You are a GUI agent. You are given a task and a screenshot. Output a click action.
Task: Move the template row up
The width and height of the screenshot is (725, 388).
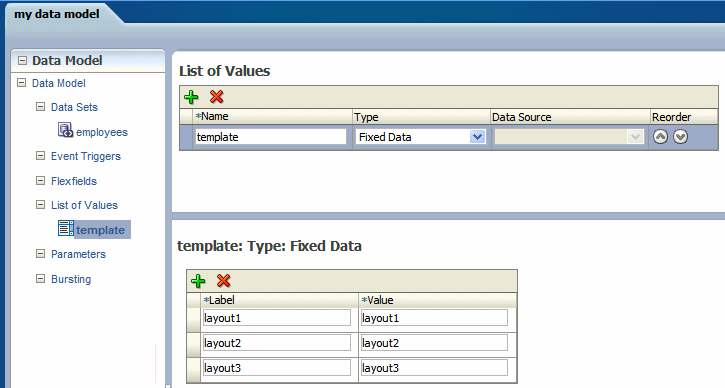pyautogui.click(x=660, y=136)
